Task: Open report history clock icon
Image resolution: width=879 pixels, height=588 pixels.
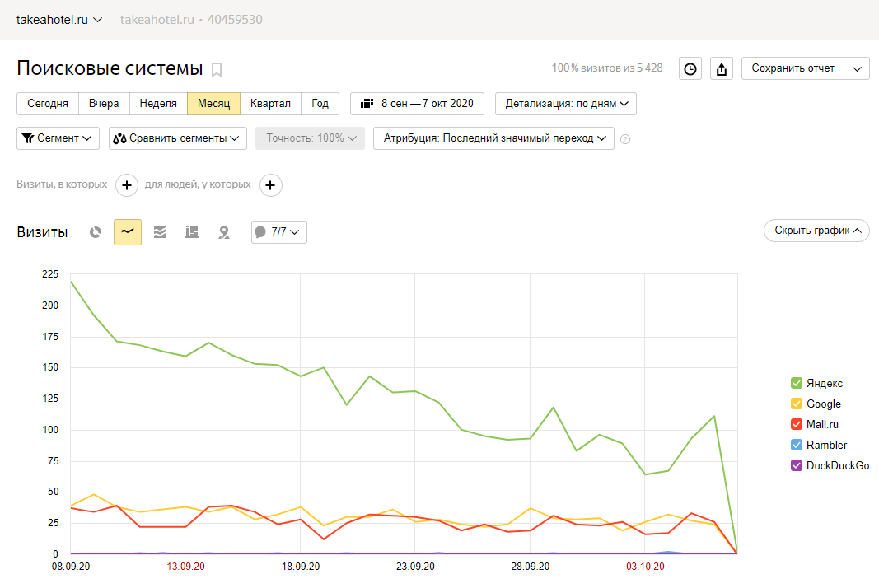Action: tap(690, 69)
